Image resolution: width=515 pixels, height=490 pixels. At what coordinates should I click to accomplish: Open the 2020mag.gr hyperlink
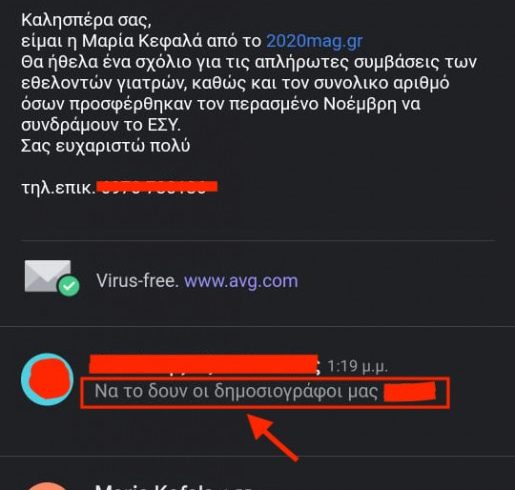314,41
